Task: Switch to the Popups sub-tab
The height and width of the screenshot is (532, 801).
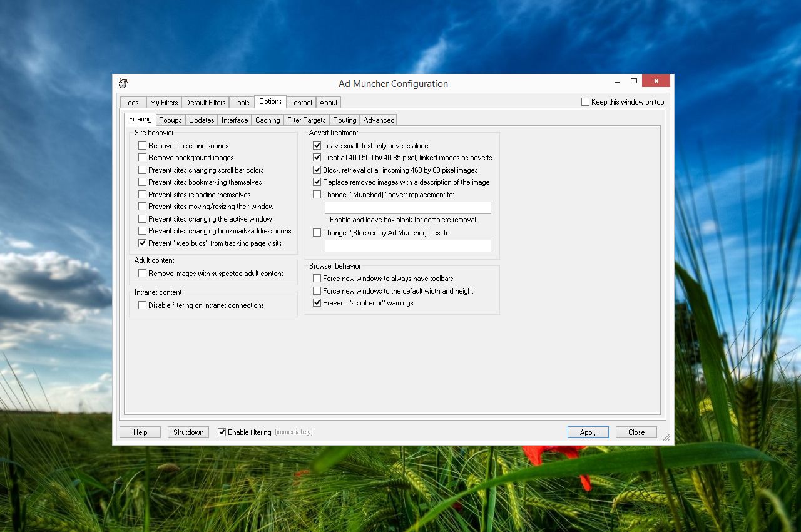Action: pos(170,120)
